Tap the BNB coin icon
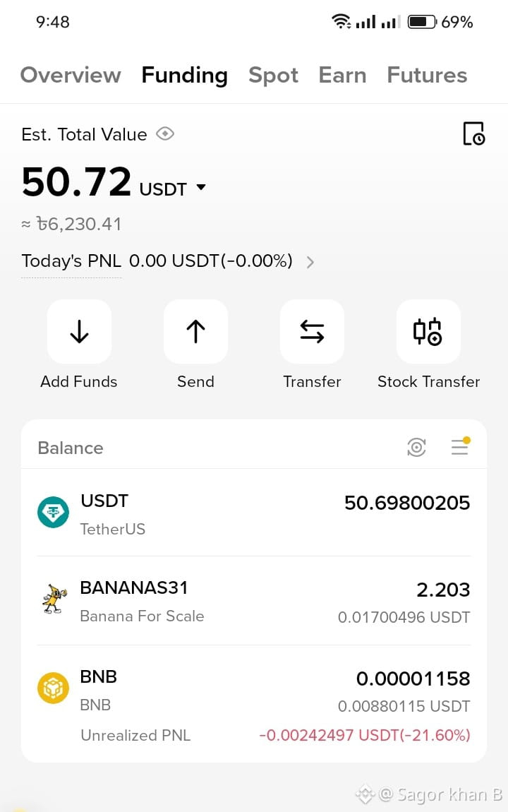Viewport: 508px width, 812px height. tap(54, 688)
